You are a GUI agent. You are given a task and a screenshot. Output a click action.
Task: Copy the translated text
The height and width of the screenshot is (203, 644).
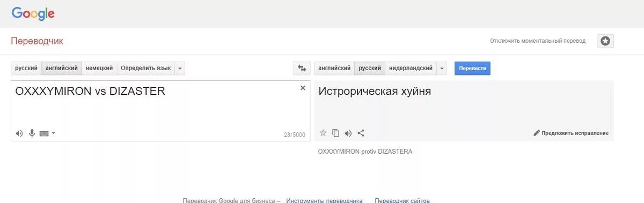pos(336,133)
